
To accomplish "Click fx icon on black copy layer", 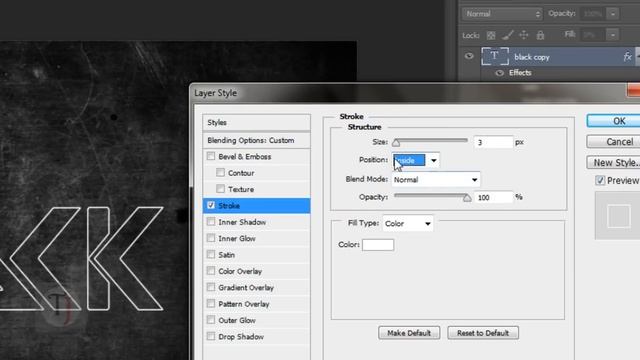I will [627, 57].
